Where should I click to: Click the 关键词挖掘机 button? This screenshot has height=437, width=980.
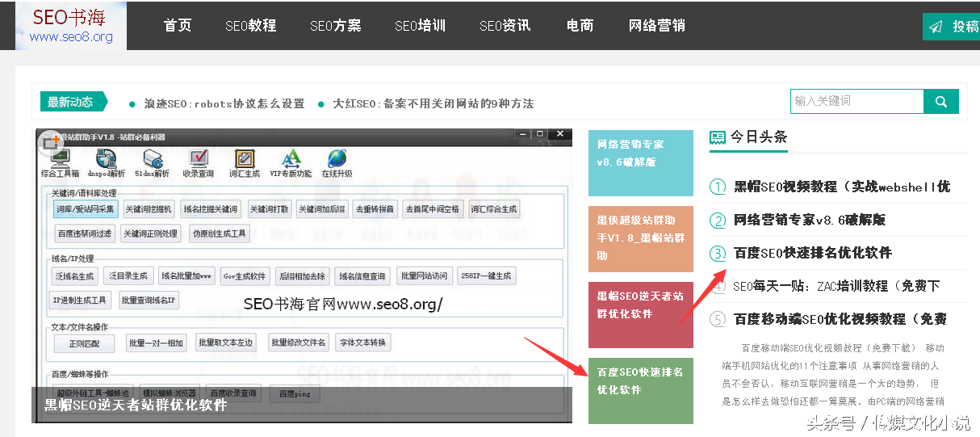[x=149, y=209]
